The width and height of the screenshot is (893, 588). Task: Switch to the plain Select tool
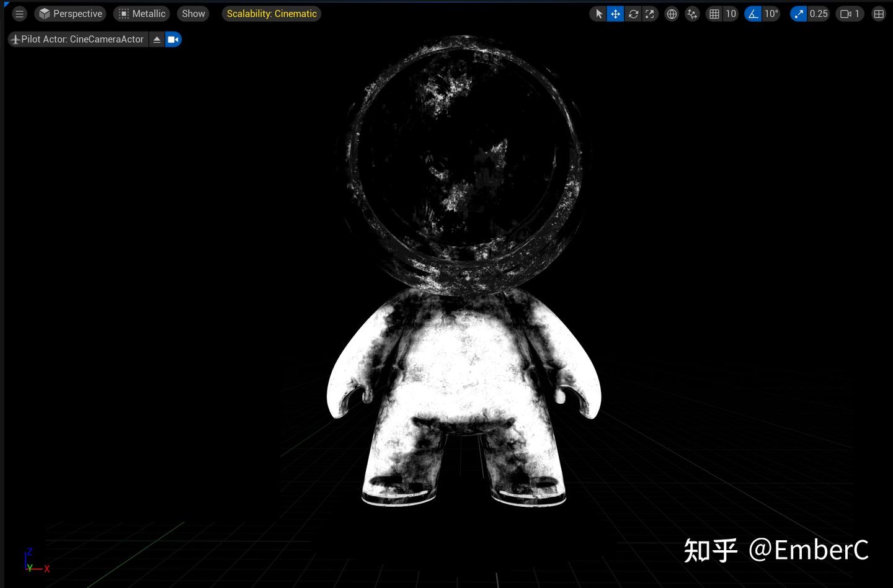[x=598, y=13]
